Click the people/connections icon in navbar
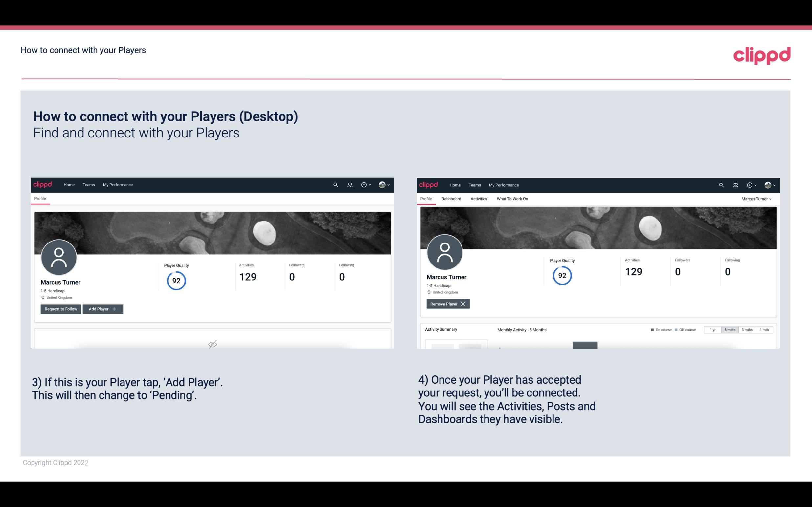The image size is (812, 507). pos(350,185)
